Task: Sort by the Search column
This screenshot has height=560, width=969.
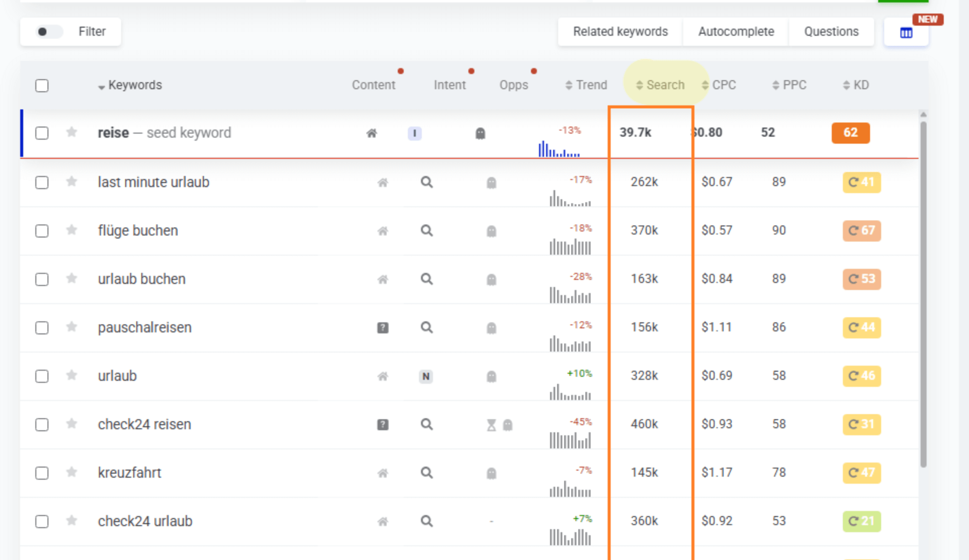Action: coord(660,85)
